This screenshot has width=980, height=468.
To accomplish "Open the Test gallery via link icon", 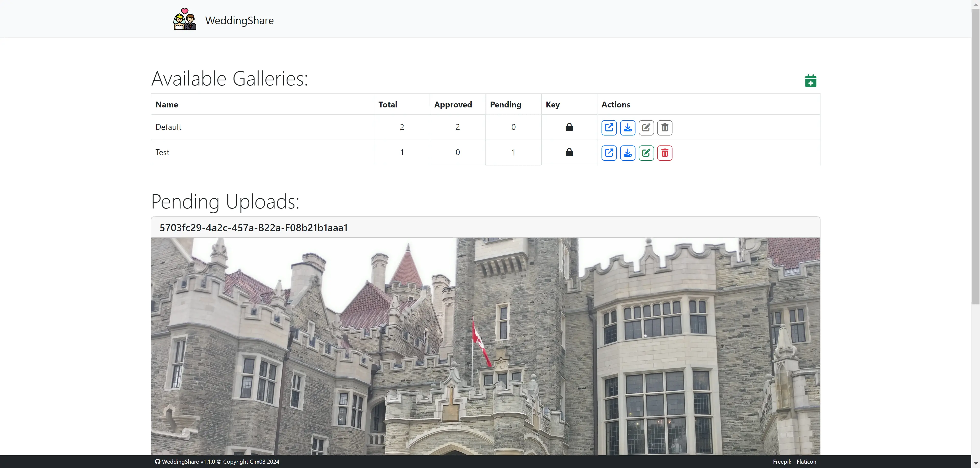I will pos(609,153).
